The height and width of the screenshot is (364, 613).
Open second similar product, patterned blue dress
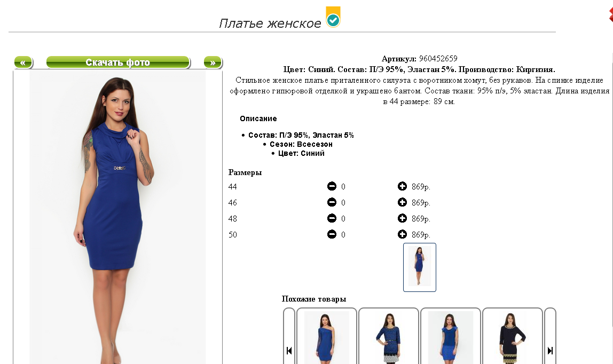(x=389, y=337)
